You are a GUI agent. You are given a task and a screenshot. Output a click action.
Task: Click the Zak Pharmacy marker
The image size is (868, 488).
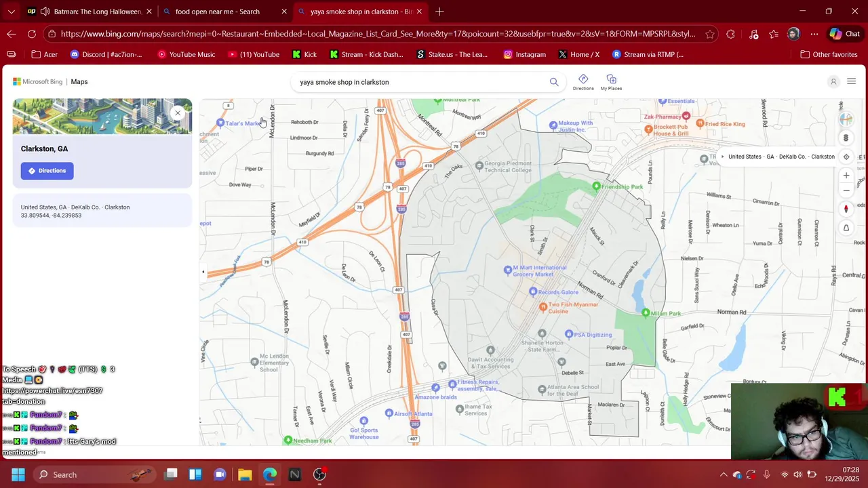(686, 117)
